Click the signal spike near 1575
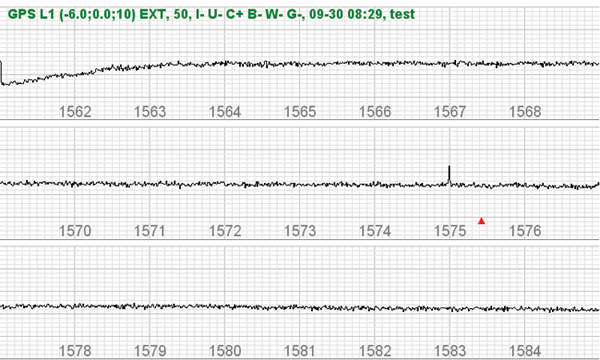This screenshot has width=600, height=360. click(449, 175)
